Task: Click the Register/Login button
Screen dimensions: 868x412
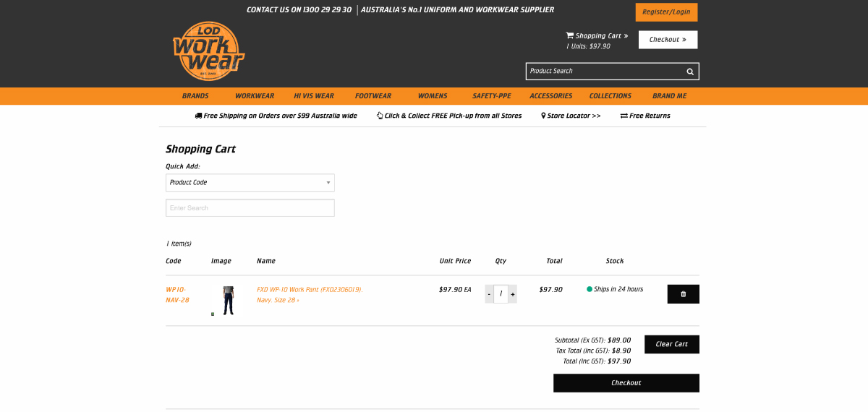Action: pos(666,12)
